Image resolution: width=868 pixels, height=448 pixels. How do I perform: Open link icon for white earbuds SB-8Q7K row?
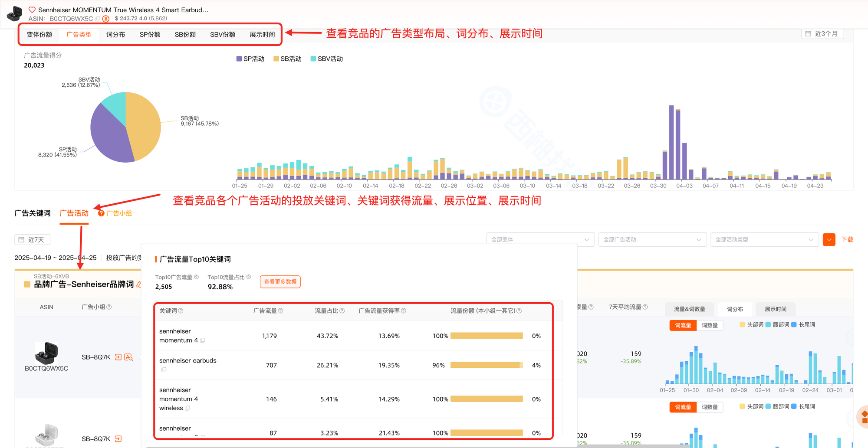(118, 439)
